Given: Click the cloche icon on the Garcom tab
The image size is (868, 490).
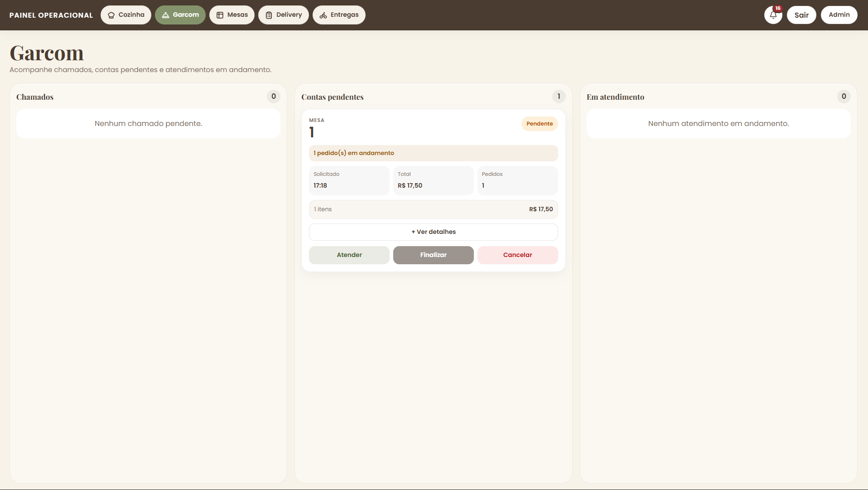Looking at the screenshot, I should 165,15.
